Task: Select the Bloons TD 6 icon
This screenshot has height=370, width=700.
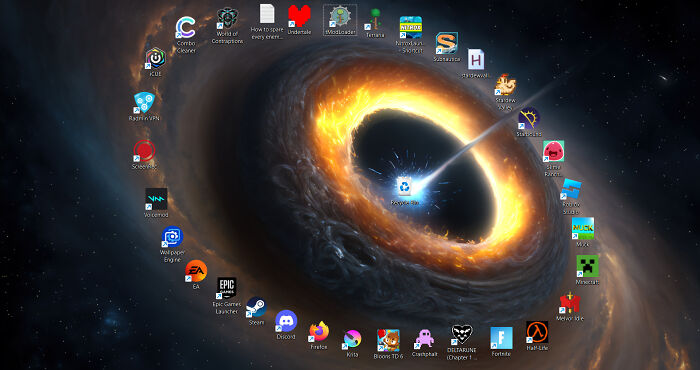Action: point(388,341)
